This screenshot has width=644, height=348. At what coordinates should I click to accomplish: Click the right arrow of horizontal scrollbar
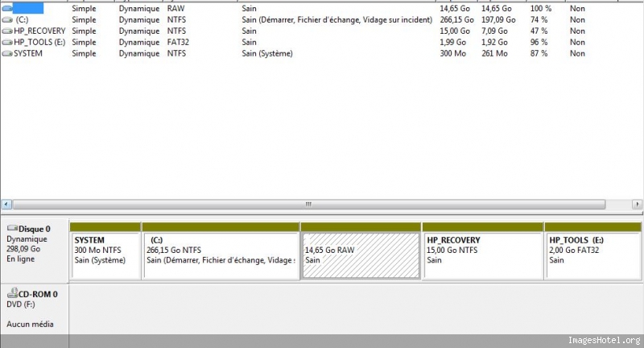pos(637,204)
